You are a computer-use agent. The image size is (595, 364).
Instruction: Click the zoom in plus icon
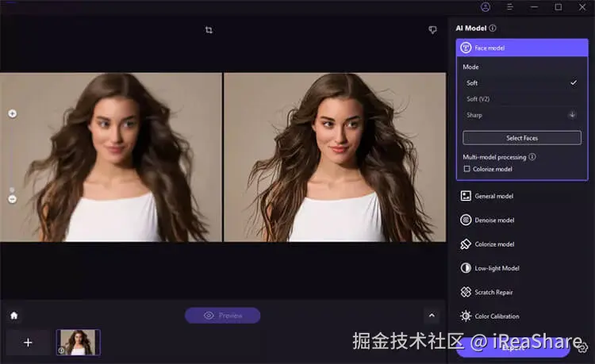point(12,113)
